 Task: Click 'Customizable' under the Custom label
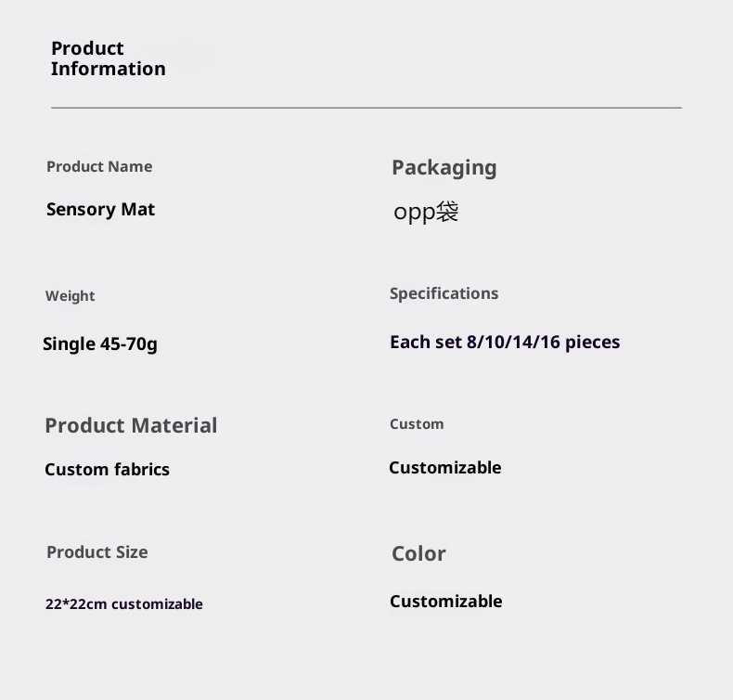444,468
